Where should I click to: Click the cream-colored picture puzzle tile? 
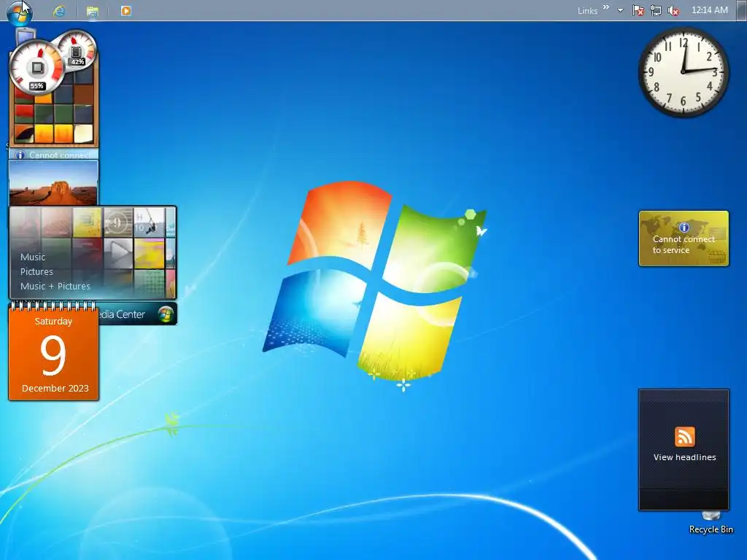click(x=83, y=134)
